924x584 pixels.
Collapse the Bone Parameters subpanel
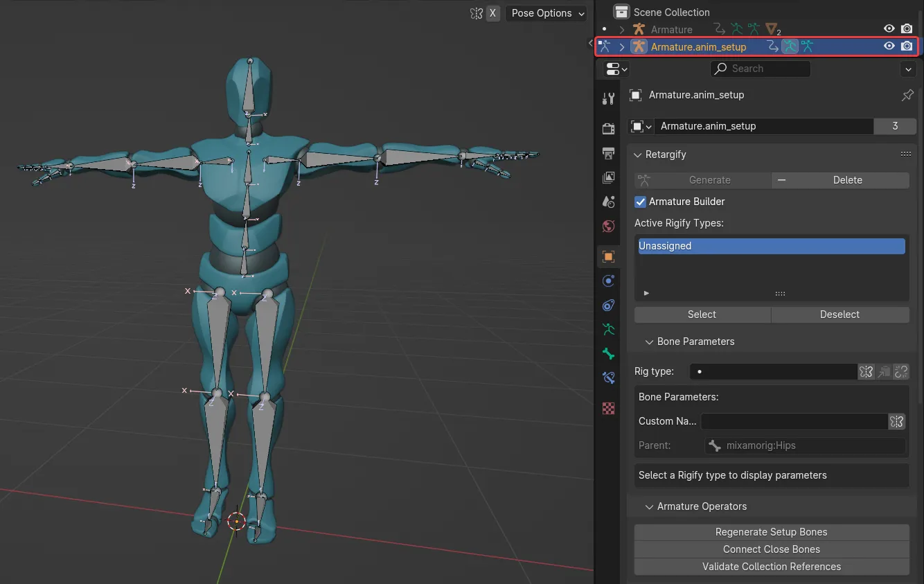click(650, 342)
